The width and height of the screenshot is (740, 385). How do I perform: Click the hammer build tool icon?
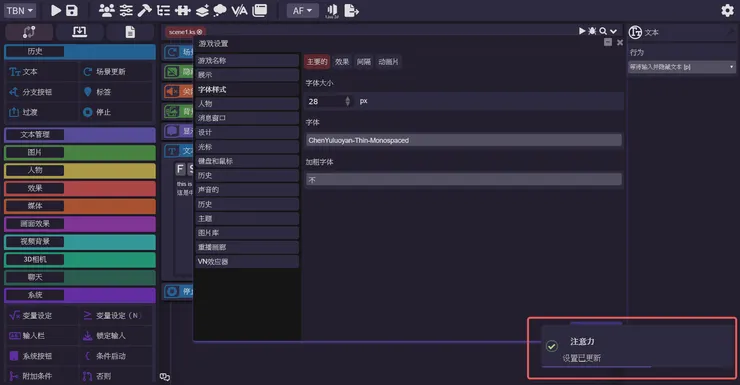(x=144, y=10)
